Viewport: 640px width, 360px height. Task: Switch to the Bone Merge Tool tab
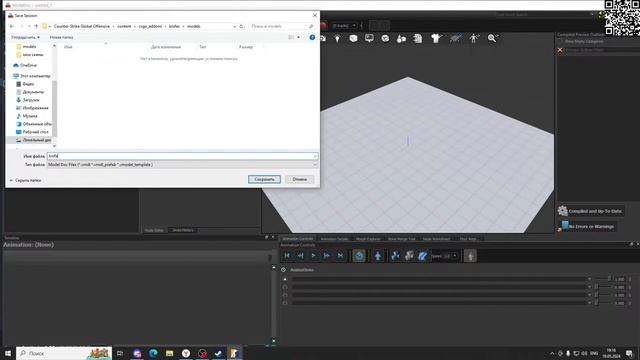point(401,239)
